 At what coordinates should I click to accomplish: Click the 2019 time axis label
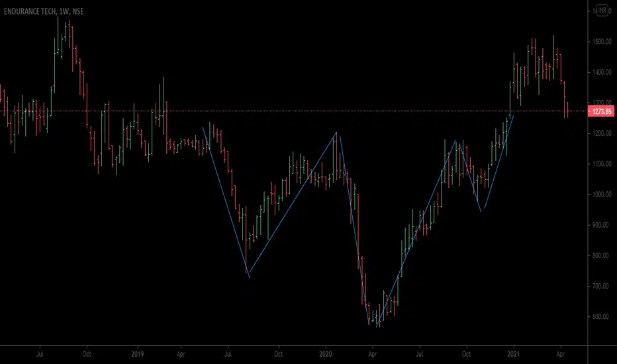[137, 354]
